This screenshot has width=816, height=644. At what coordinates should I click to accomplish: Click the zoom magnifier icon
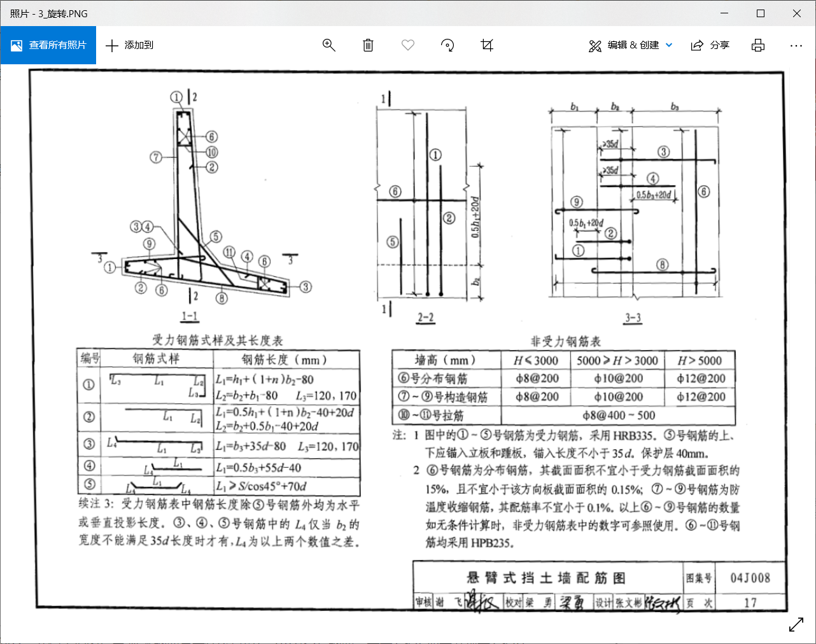[329, 45]
